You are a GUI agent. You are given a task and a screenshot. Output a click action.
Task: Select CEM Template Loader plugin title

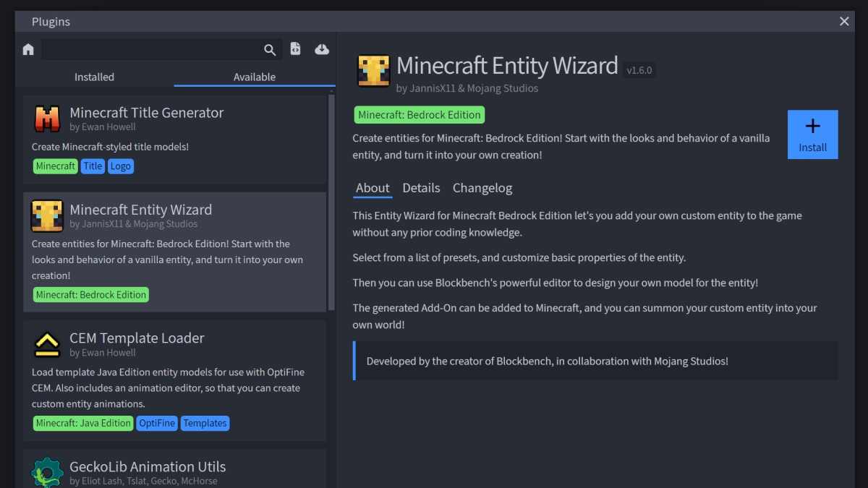point(137,338)
